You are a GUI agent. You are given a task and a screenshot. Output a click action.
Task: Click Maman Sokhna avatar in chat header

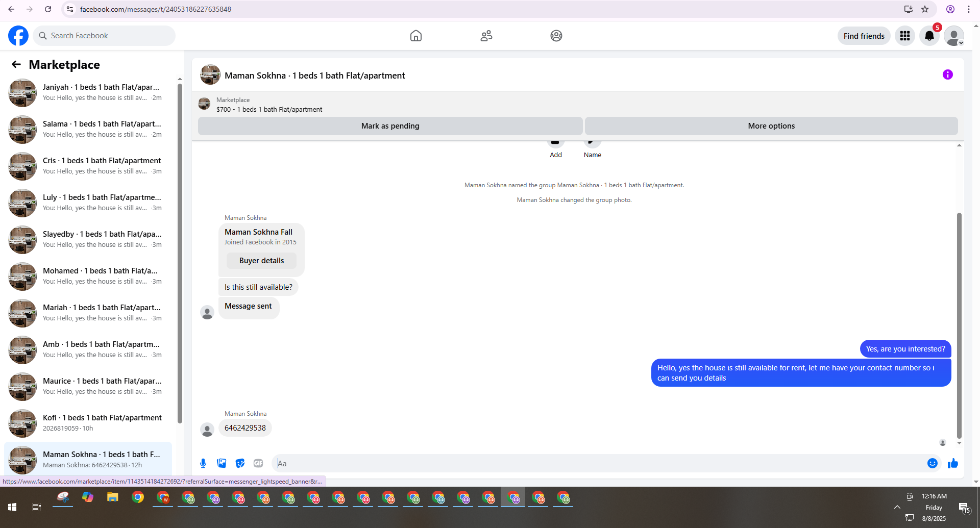click(x=210, y=75)
